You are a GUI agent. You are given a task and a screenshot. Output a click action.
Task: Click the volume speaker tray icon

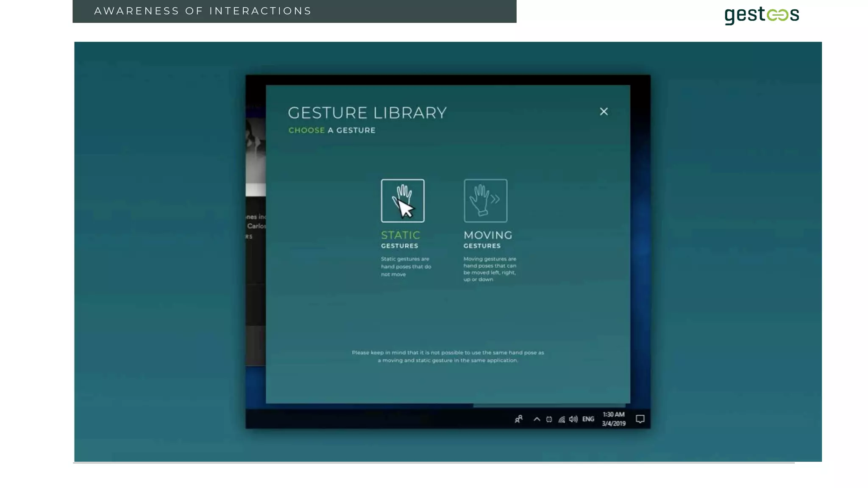tap(573, 419)
